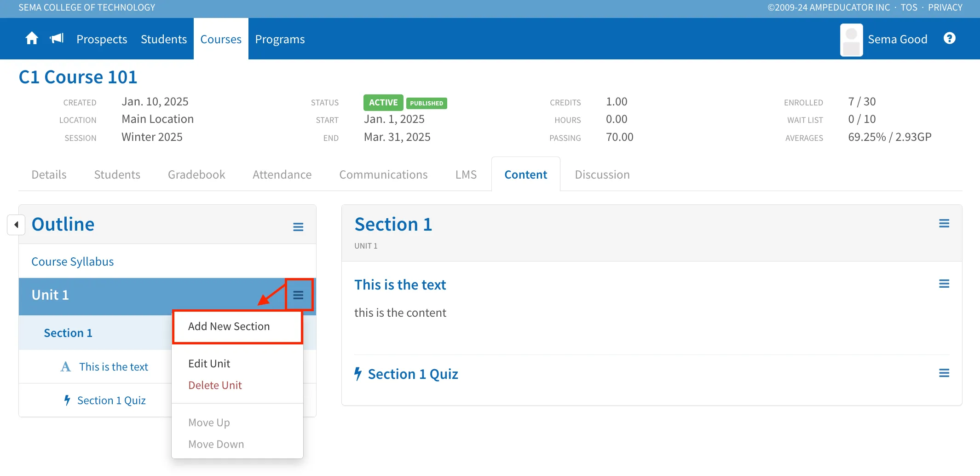Switch to the LMS tab
Viewport: 980px width, 476px height.
click(x=466, y=174)
